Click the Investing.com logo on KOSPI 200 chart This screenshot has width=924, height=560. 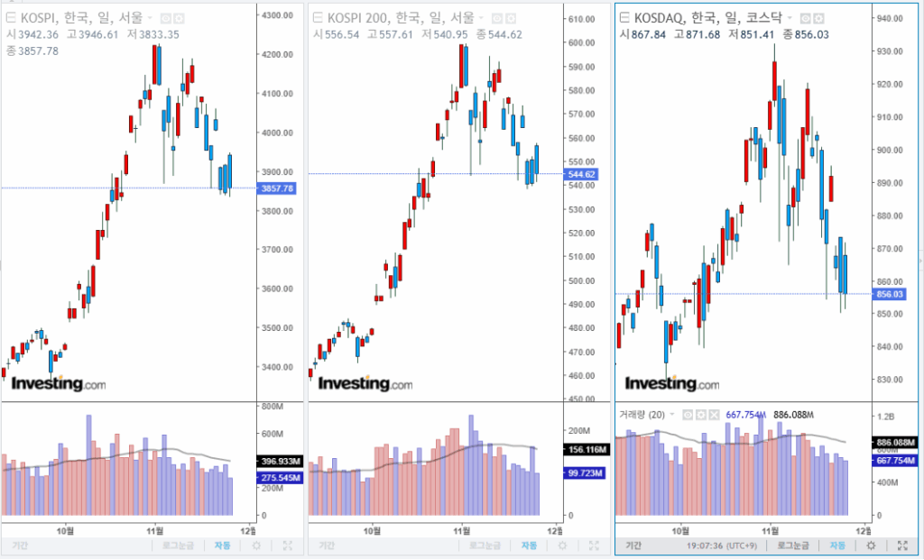point(365,383)
